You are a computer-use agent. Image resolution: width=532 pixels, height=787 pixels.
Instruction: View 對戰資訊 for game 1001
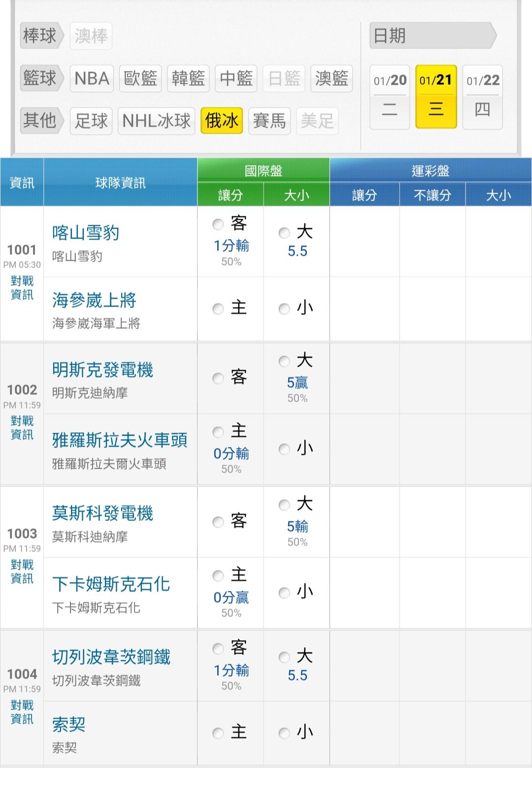tap(22, 288)
